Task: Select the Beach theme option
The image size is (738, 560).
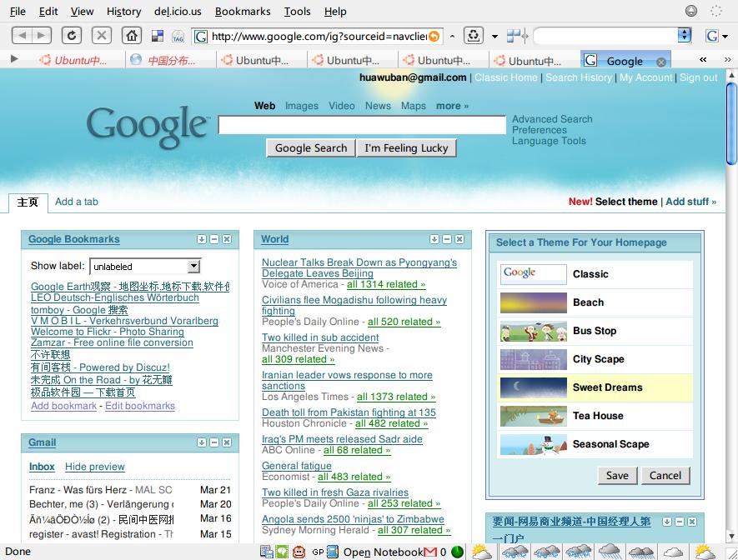Action: coord(596,302)
